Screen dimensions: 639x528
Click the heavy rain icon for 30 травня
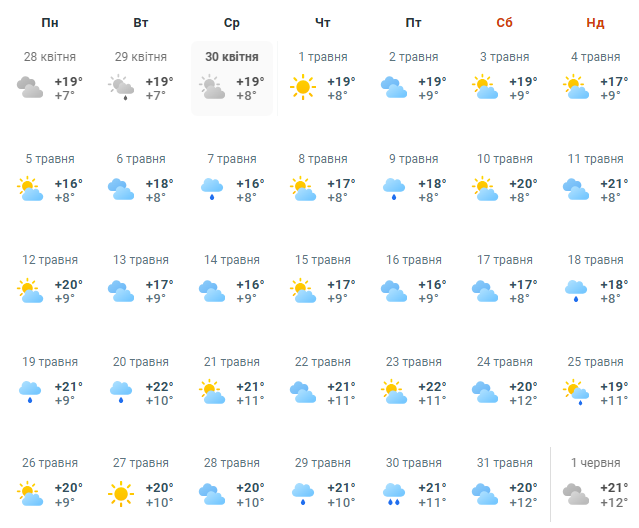tap(394, 494)
